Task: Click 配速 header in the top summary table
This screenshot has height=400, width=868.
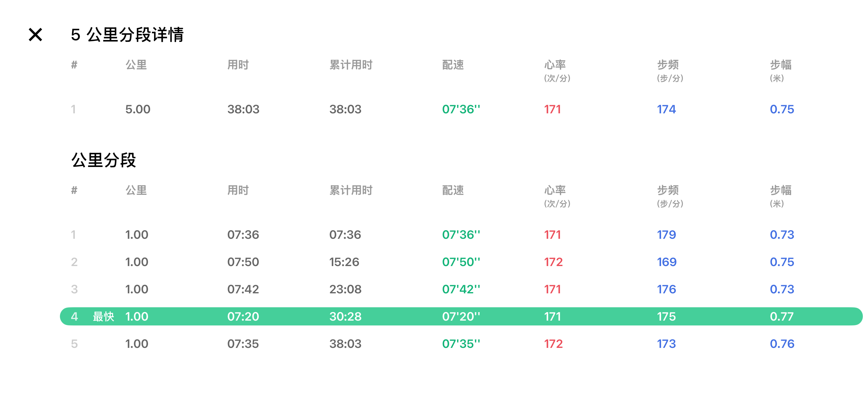Action: (x=453, y=65)
